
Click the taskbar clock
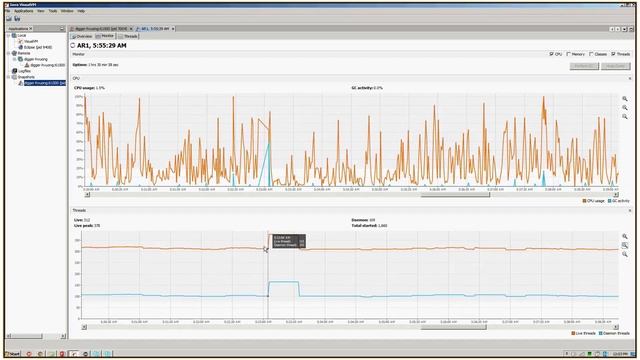[620, 353]
